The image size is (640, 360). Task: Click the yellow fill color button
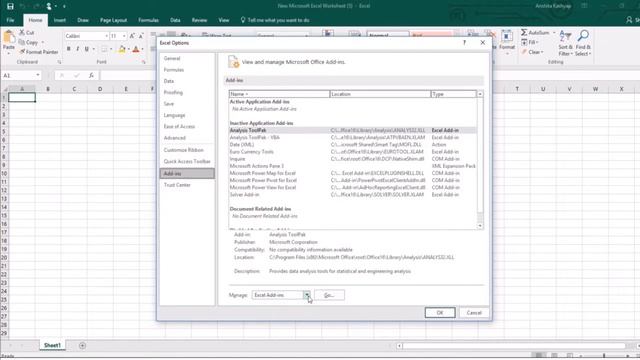122,49
